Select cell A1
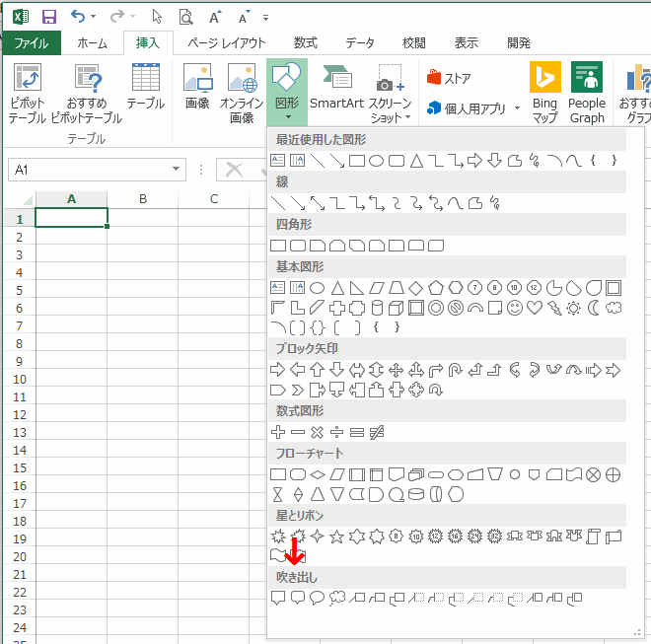 coord(71,218)
